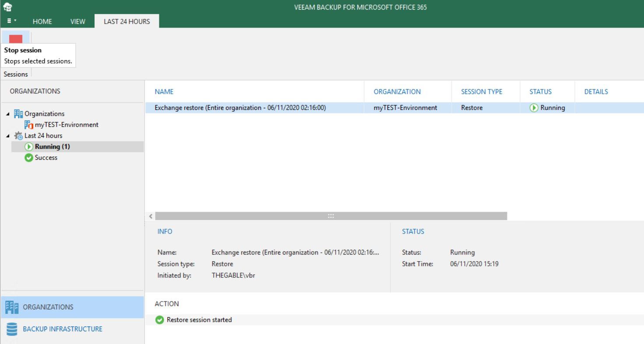Click the green Success checkmark icon in tree
644x344 pixels.
click(29, 158)
